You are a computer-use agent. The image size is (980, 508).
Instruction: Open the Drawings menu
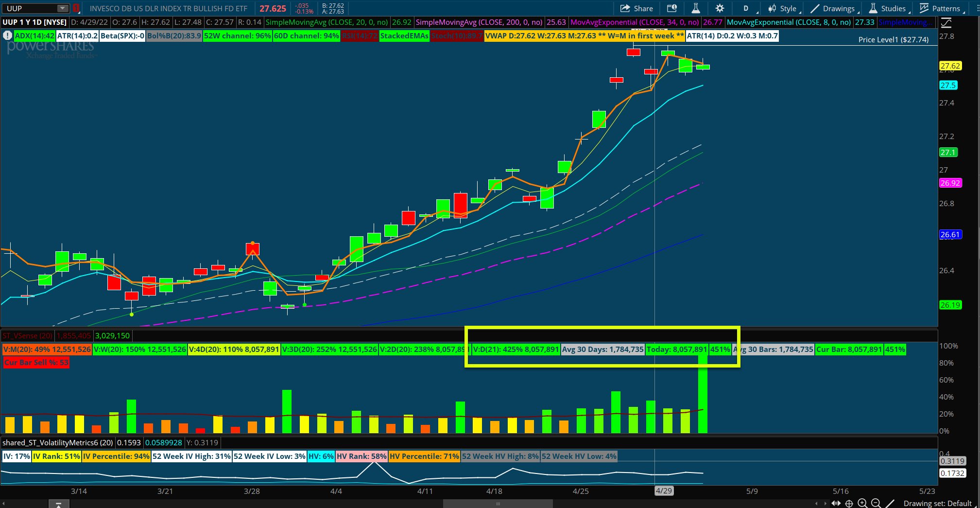834,8
